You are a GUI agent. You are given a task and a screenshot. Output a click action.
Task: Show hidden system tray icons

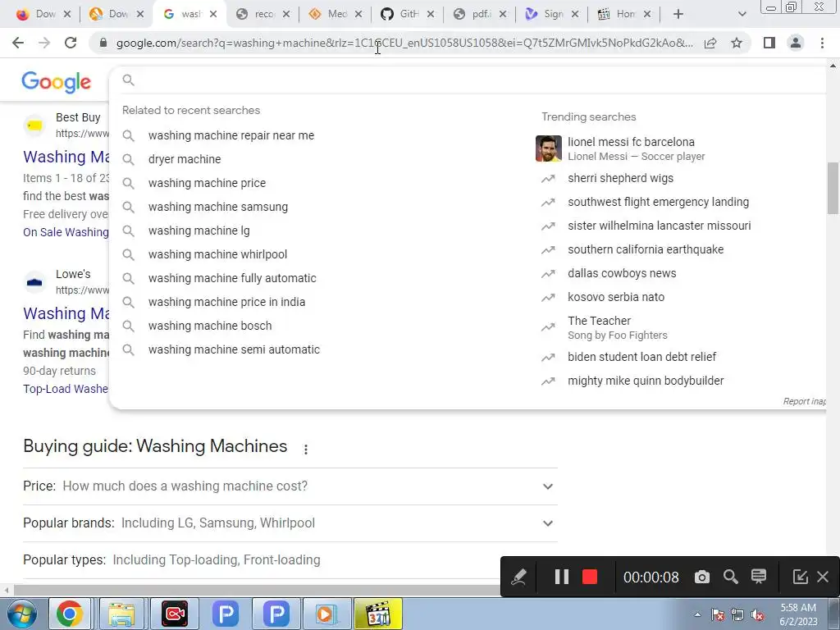[x=697, y=615]
